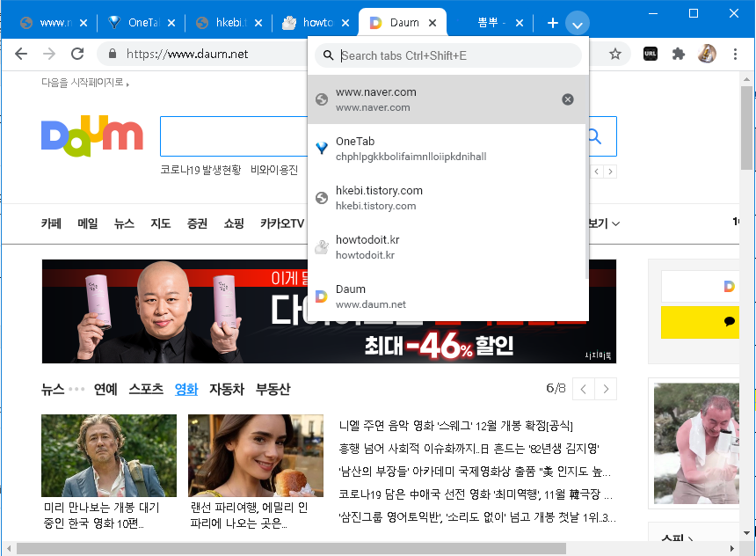
Task: Close the www.naver.com tab from the list
Action: [x=567, y=99]
